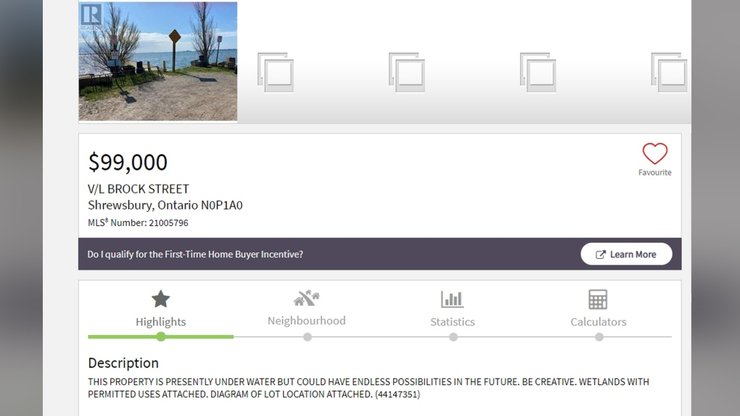
Task: Open the third placeholder photo icon
Action: click(537, 72)
